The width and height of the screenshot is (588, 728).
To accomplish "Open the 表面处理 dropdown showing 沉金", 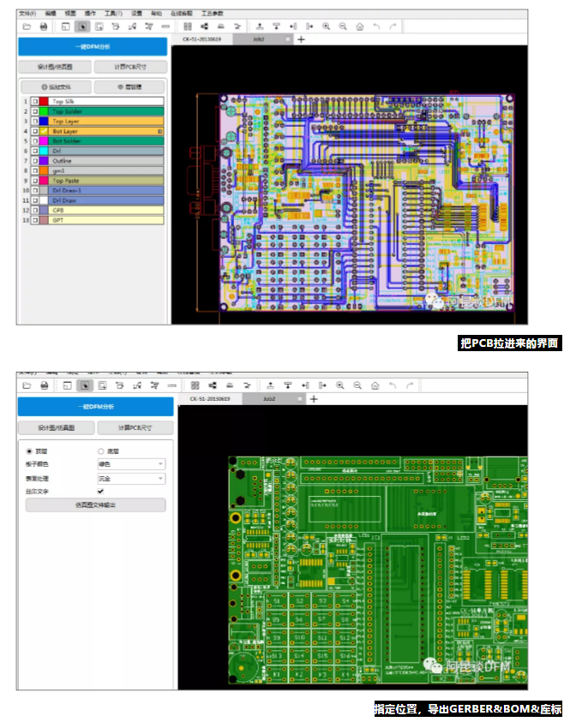I will coord(130,478).
